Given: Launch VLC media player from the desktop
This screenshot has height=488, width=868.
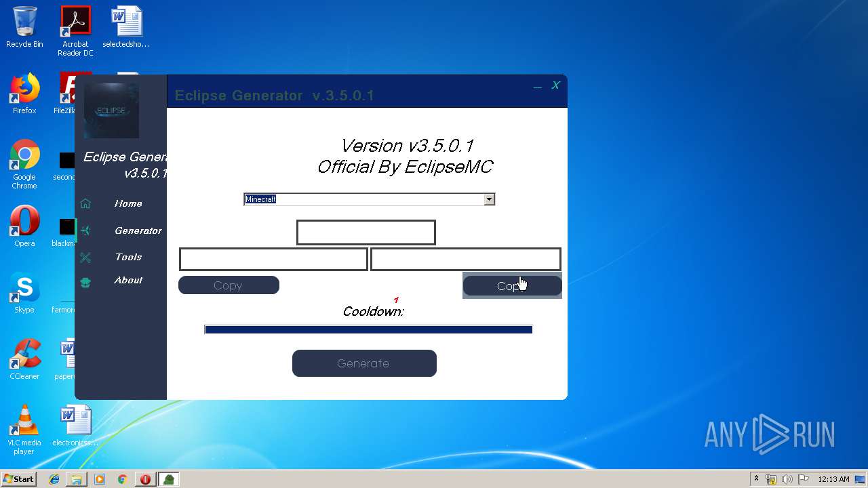Looking at the screenshot, I should (24, 430).
